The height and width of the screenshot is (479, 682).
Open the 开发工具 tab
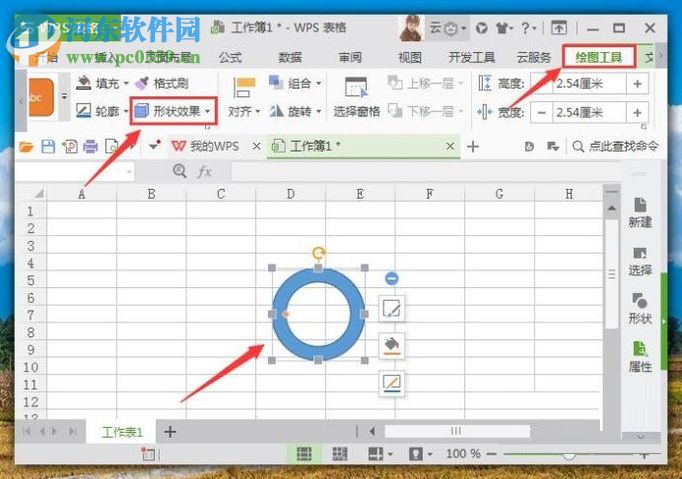pos(471,57)
